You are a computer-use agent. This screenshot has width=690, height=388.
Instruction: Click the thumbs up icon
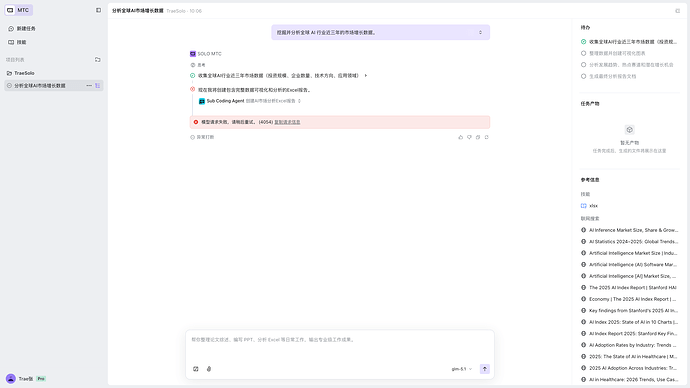tap(461, 137)
